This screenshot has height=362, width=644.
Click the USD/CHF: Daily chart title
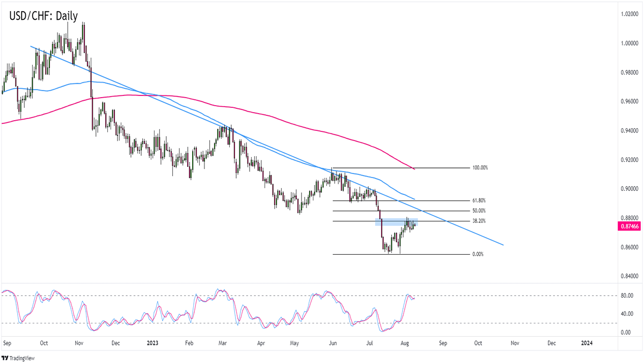click(x=43, y=16)
